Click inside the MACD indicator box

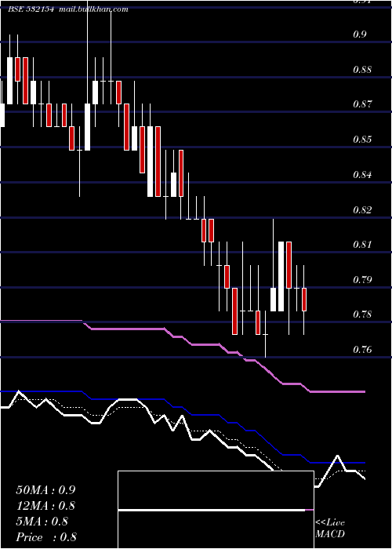click(x=216, y=510)
